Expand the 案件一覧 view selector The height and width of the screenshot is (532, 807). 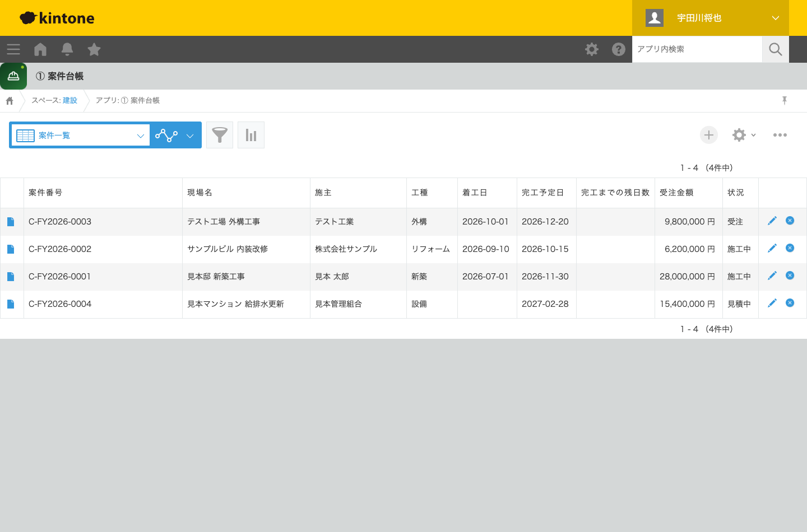point(80,135)
